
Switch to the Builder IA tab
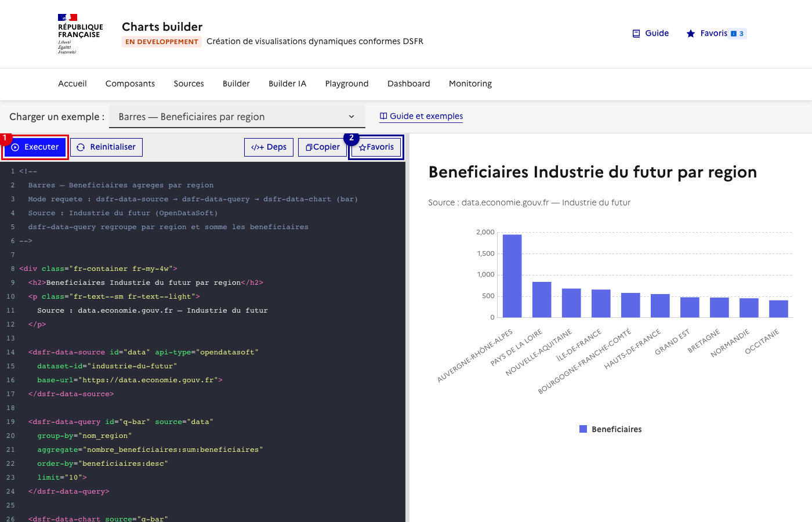tap(287, 84)
